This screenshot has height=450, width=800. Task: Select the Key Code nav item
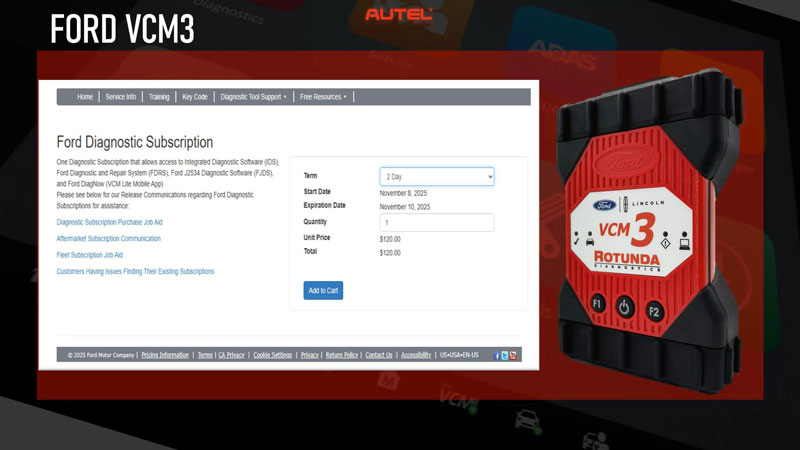195,97
